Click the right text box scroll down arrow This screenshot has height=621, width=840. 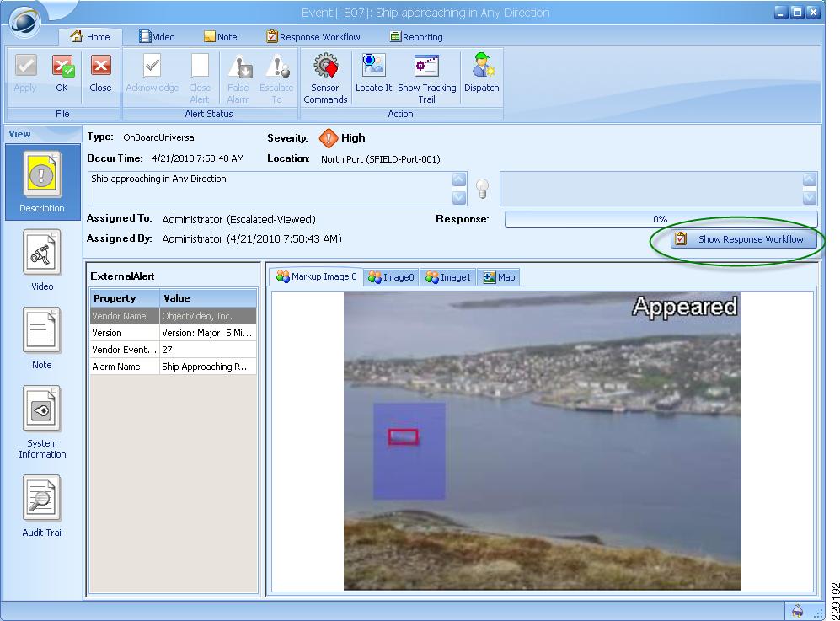(810, 198)
